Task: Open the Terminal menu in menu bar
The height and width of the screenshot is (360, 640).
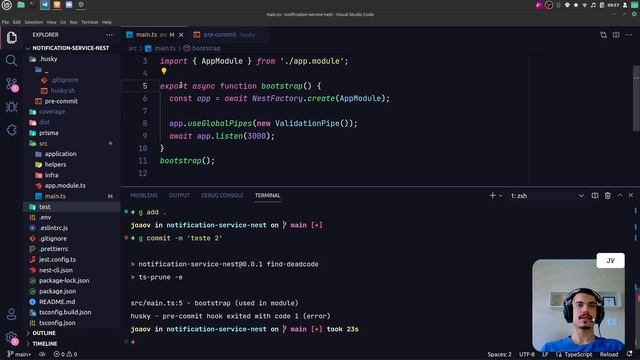Action: (89, 22)
